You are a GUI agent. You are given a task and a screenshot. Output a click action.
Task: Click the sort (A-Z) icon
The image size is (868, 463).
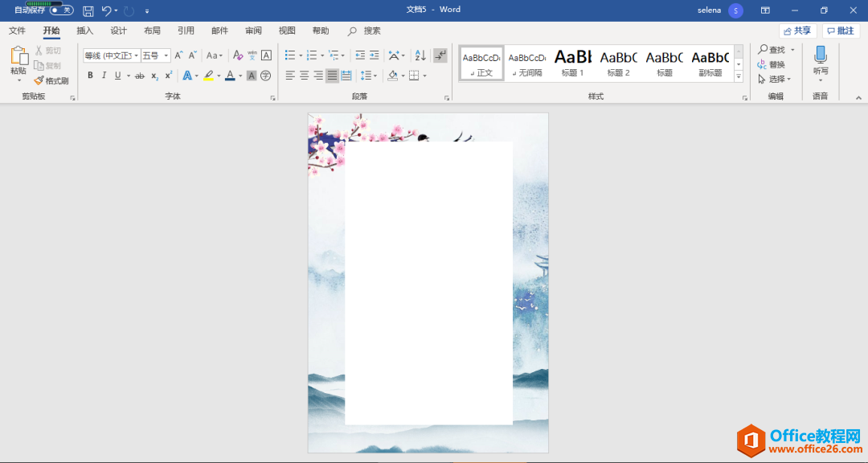(420, 55)
